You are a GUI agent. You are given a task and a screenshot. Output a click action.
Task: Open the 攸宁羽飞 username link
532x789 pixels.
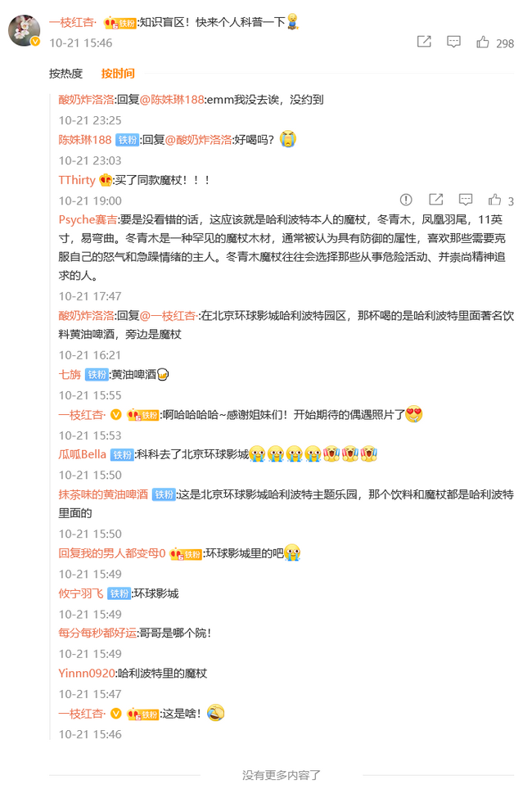pos(81,593)
